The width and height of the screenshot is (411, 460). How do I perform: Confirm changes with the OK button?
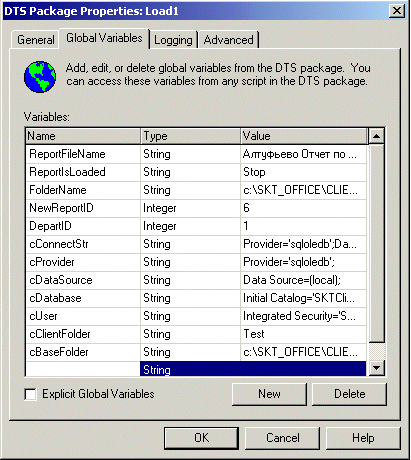pyautogui.click(x=201, y=438)
